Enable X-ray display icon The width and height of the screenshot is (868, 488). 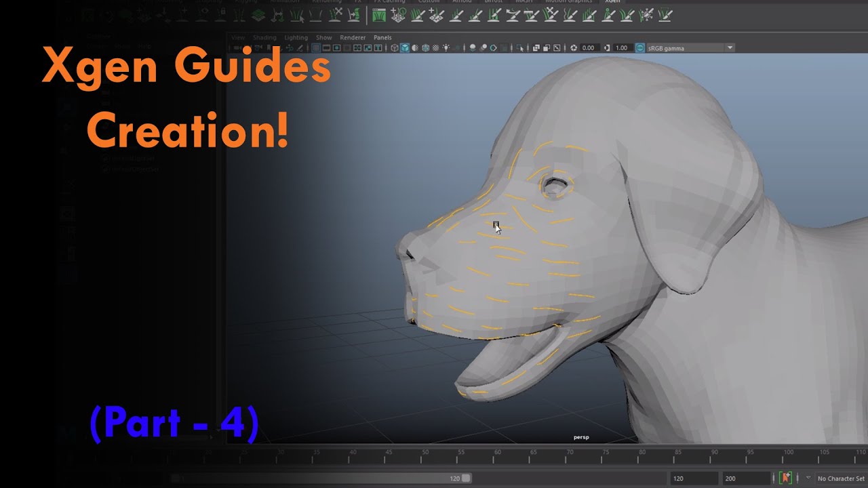[536, 48]
